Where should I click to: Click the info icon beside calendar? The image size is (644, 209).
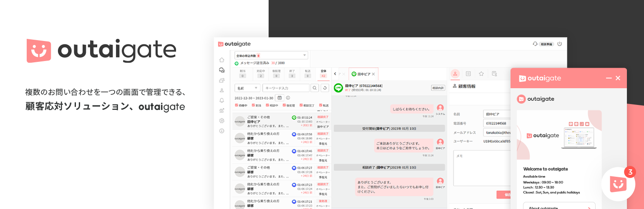[288, 98]
